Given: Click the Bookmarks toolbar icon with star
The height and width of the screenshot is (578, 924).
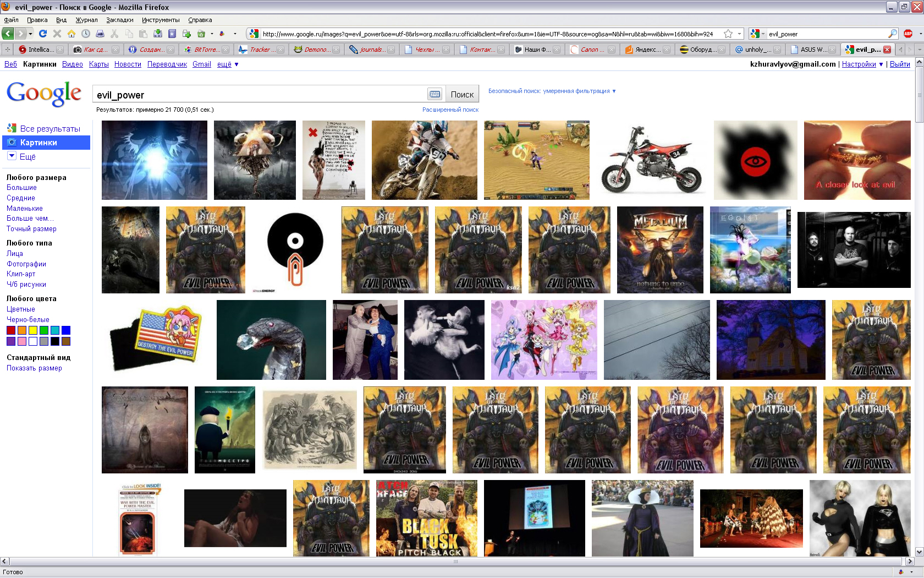Looking at the screenshot, I should coord(172,34).
